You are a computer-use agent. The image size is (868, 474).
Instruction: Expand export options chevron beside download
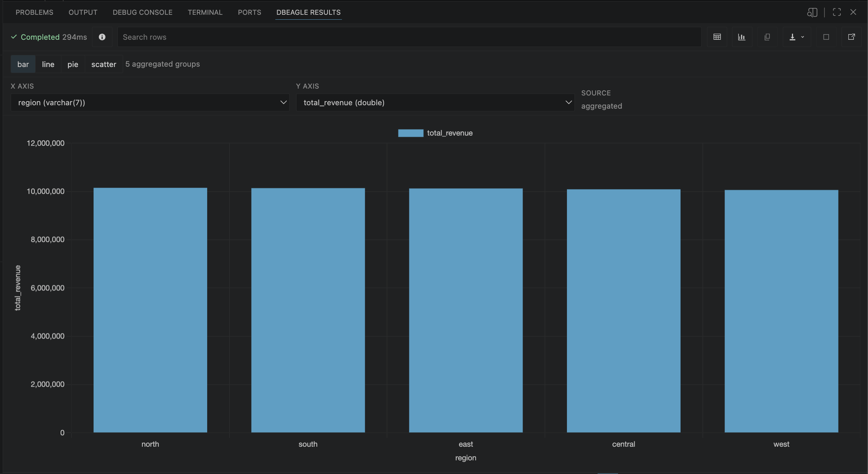(x=802, y=37)
